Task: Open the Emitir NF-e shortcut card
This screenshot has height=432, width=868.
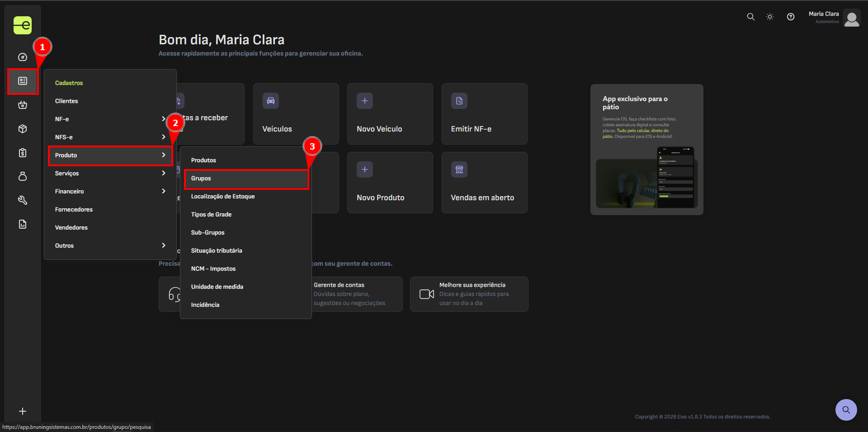Action: click(x=485, y=114)
